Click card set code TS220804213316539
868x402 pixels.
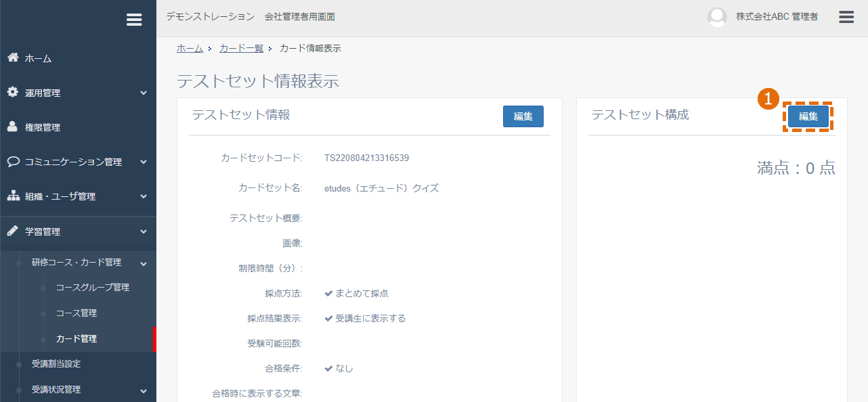[x=367, y=158]
